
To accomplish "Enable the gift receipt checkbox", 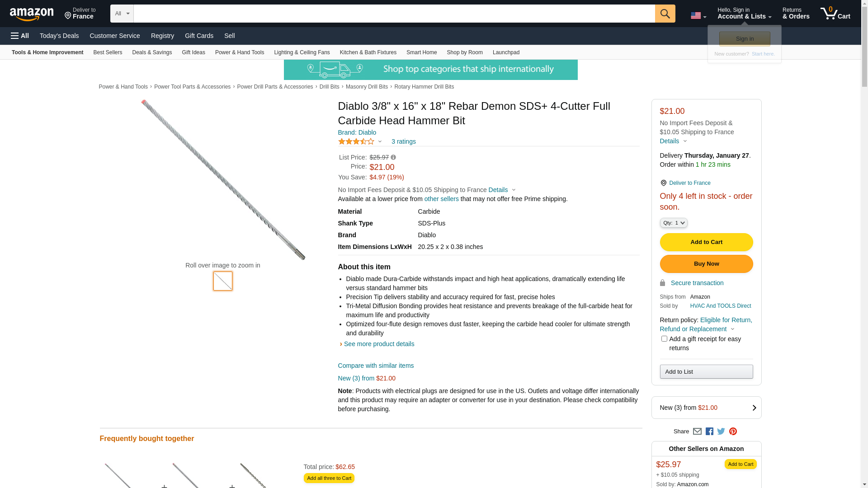I will pyautogui.click(x=664, y=339).
